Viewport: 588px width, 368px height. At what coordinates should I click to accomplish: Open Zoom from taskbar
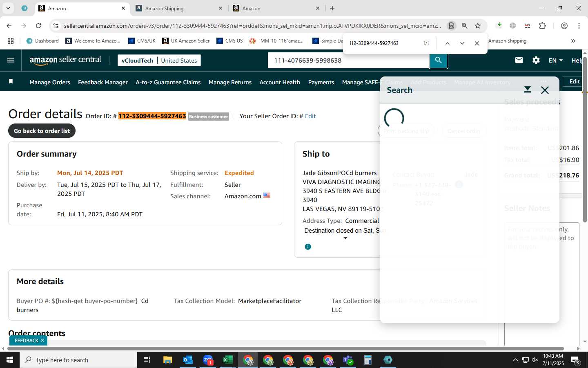pyautogui.click(x=208, y=360)
